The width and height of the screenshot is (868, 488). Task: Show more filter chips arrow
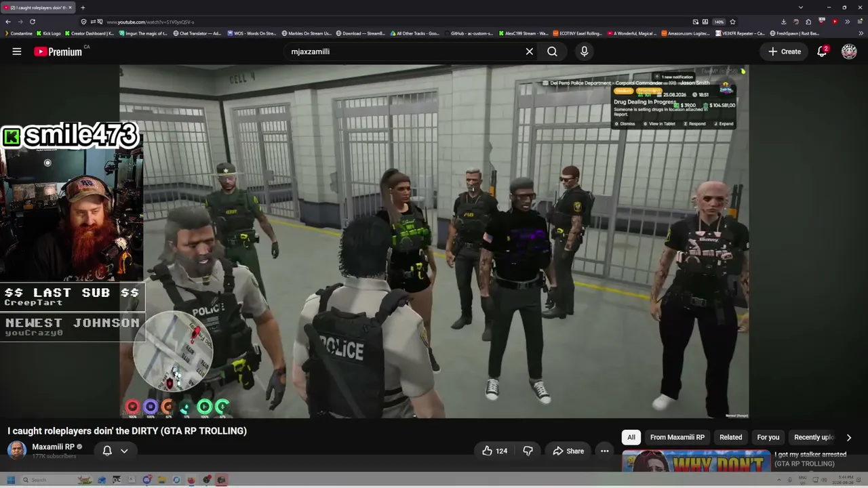click(x=848, y=437)
